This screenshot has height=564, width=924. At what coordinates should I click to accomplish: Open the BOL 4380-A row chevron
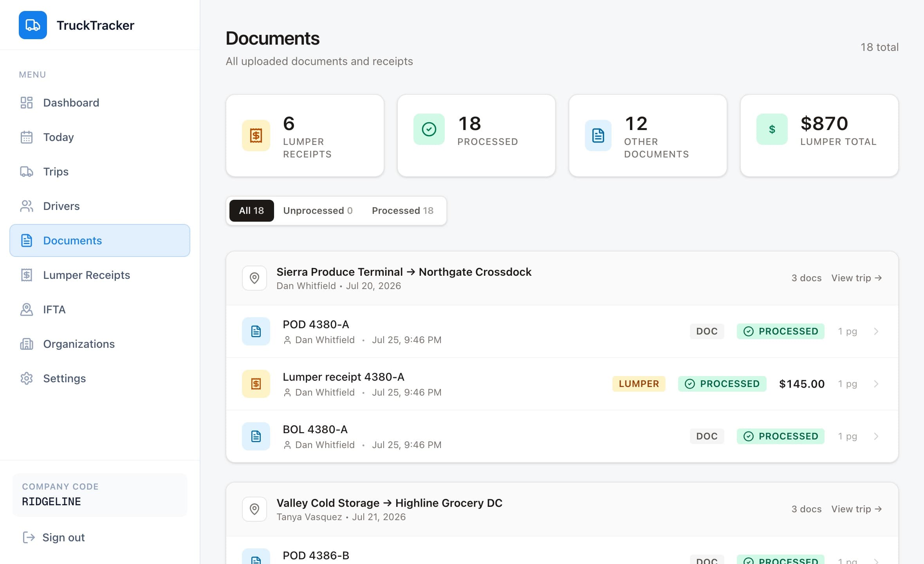tap(876, 436)
